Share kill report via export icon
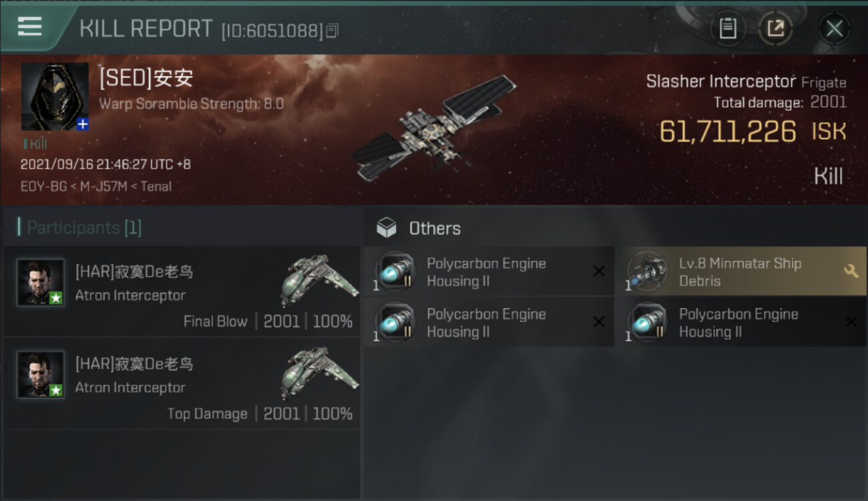Screen dimensions: 868x501 776,29
